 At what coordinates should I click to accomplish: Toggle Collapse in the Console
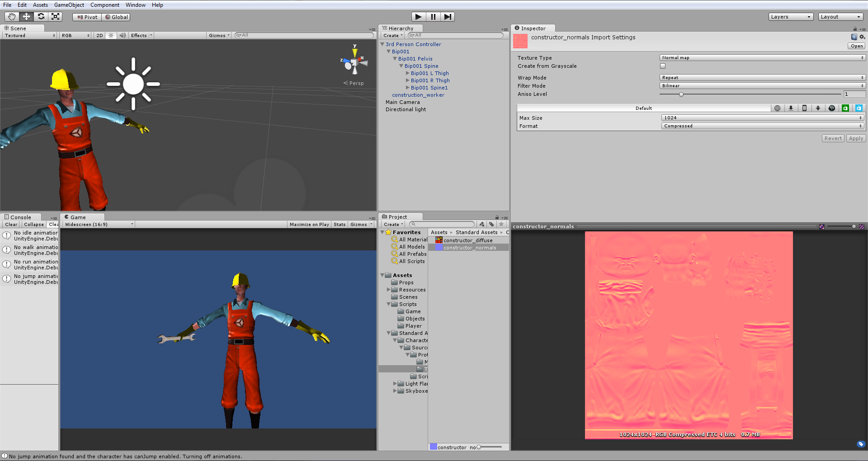[x=34, y=224]
